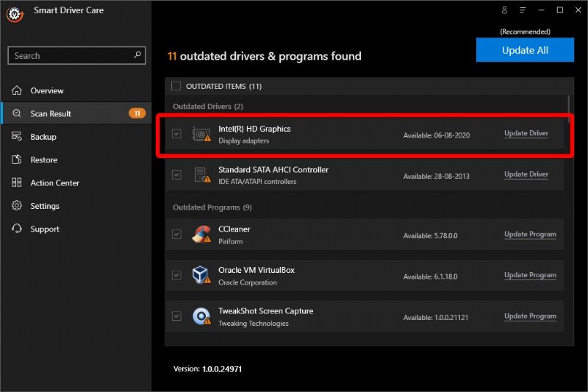588x392 pixels.
Task: Go to the Restore section
Action: coord(76,160)
